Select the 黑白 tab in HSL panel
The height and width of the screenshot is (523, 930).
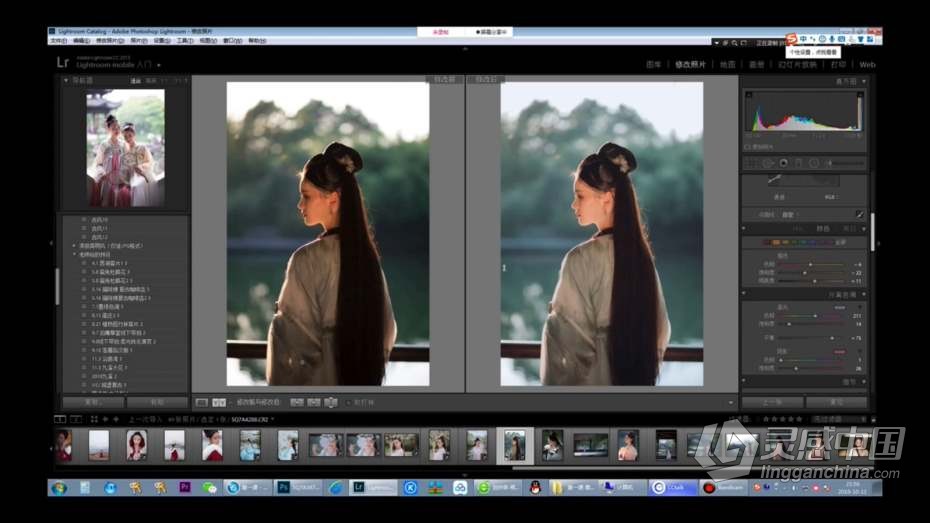849,228
